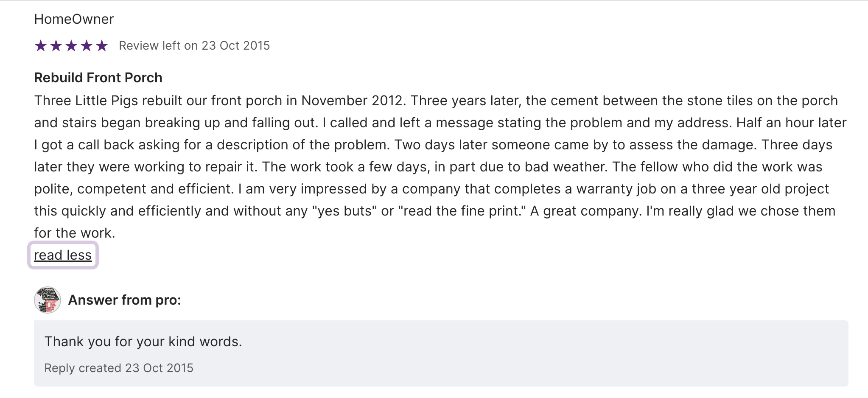Click the fifth, last rating star
868x398 pixels.
tap(102, 45)
